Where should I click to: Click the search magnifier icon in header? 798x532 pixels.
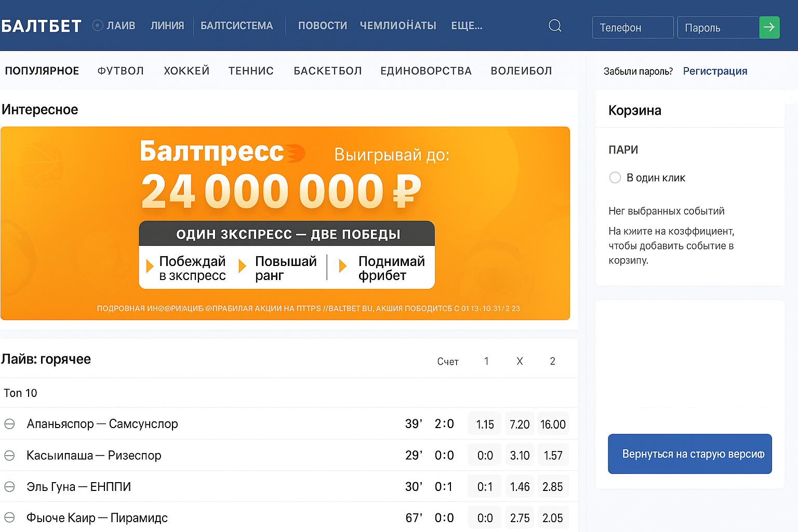tap(555, 26)
